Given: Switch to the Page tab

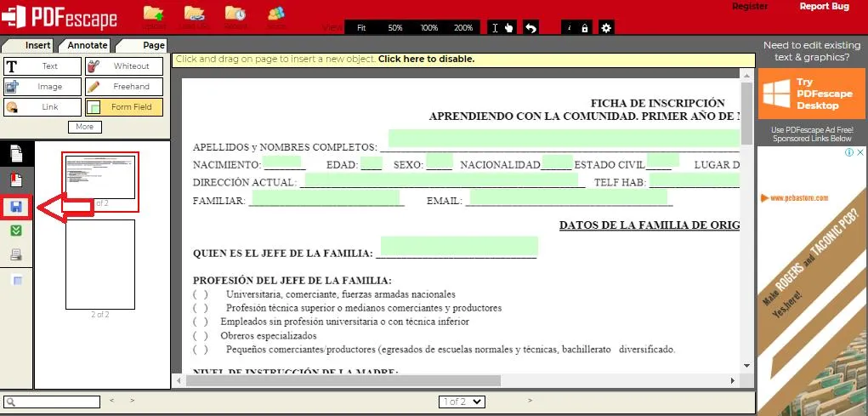Looking at the screenshot, I should [142, 45].
